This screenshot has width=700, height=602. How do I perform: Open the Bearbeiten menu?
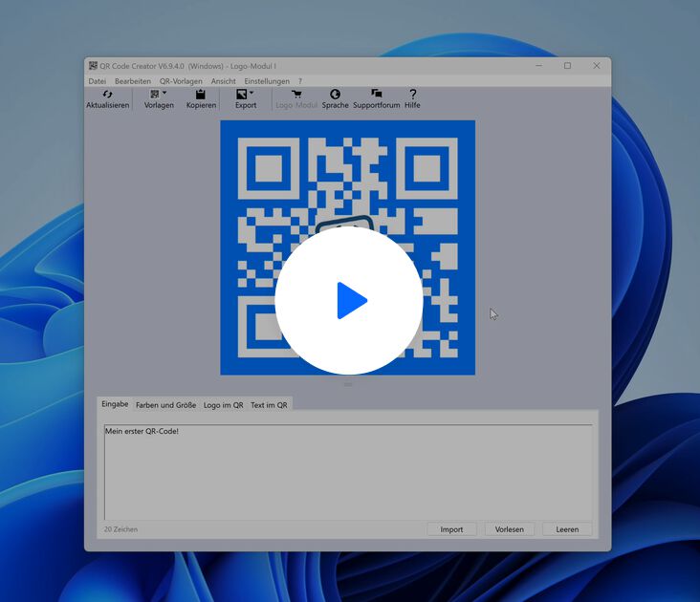pos(133,81)
